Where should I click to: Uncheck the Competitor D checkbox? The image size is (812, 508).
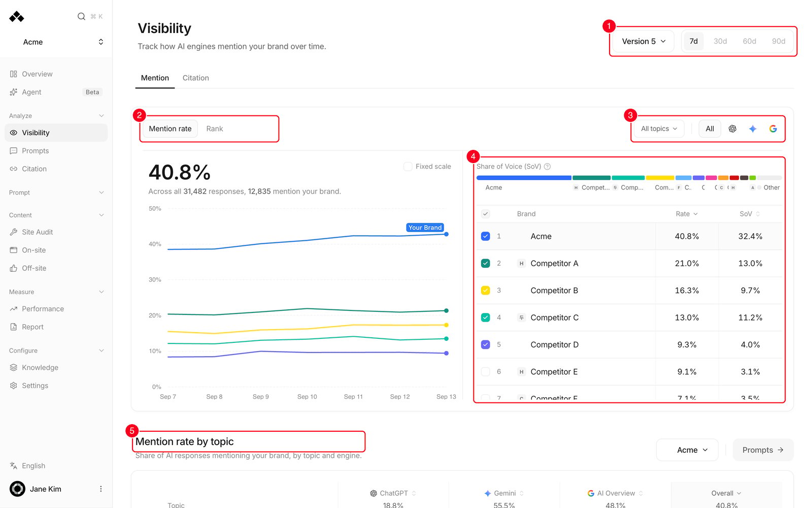(x=486, y=344)
